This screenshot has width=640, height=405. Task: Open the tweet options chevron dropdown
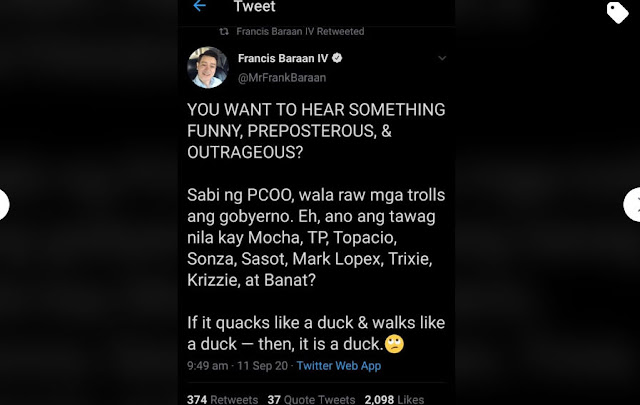(442, 58)
